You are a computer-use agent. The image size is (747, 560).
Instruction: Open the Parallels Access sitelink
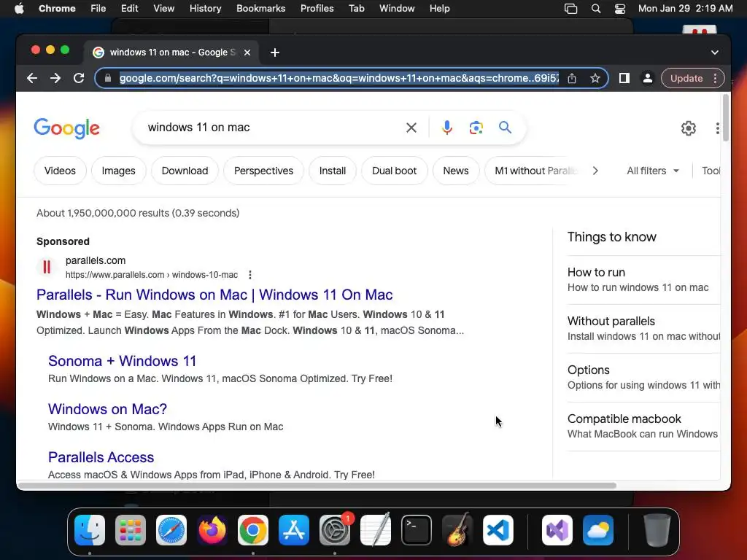[x=101, y=457]
